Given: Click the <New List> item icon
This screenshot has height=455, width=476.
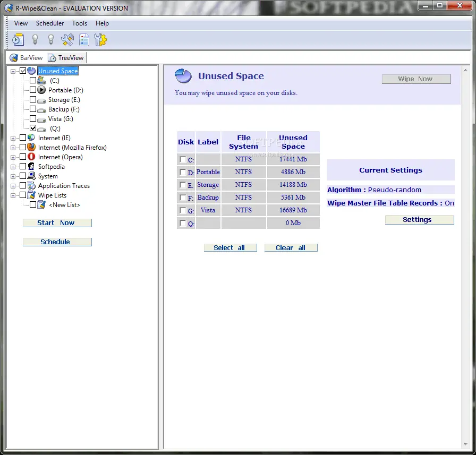Looking at the screenshot, I should (x=41, y=204).
